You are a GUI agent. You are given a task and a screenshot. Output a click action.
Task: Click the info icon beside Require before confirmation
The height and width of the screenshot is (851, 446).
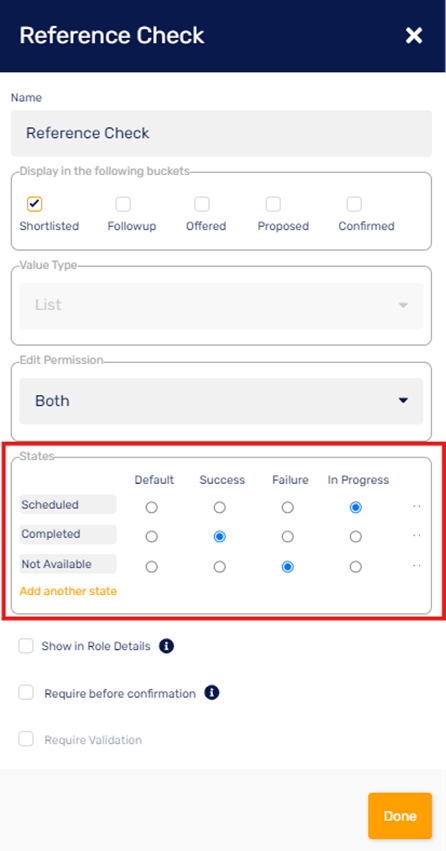coord(212,693)
